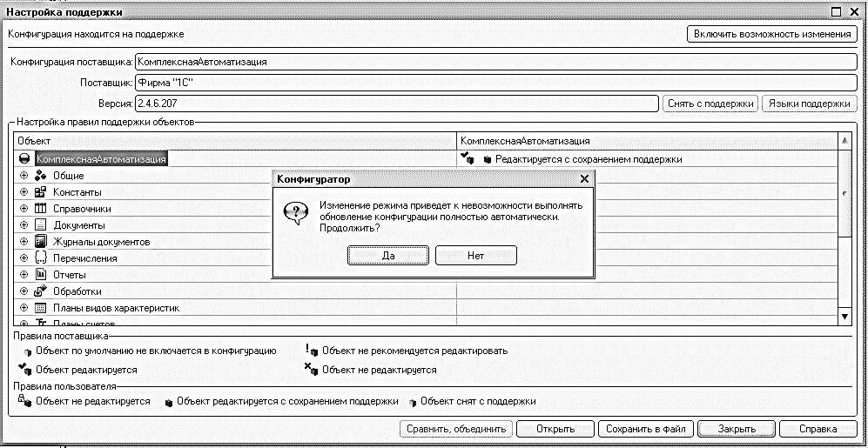868x448 pixels.
Task: Maximize the Настройка поддержки window
Action: click(x=837, y=11)
